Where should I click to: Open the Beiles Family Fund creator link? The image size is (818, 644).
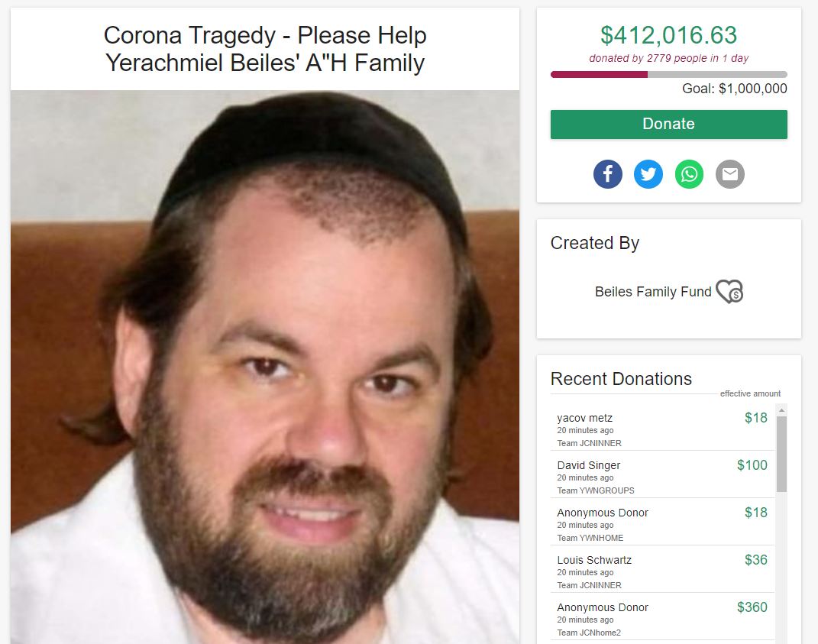(x=653, y=292)
